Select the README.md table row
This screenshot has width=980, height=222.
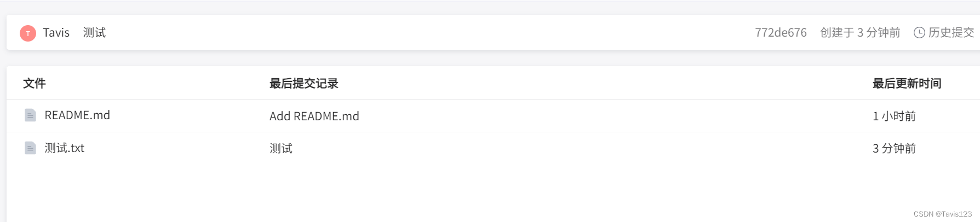click(493, 116)
